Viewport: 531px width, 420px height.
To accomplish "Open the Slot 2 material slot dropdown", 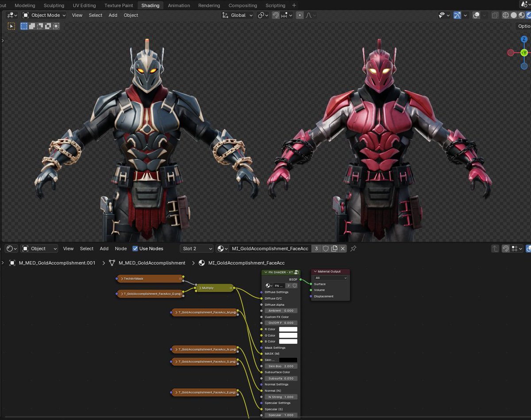I will (x=196, y=249).
